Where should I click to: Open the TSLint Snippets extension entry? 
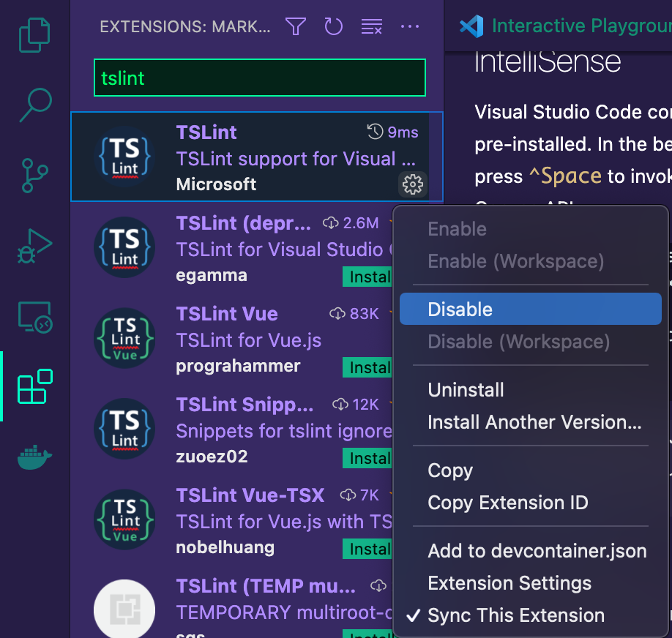pyautogui.click(x=232, y=429)
